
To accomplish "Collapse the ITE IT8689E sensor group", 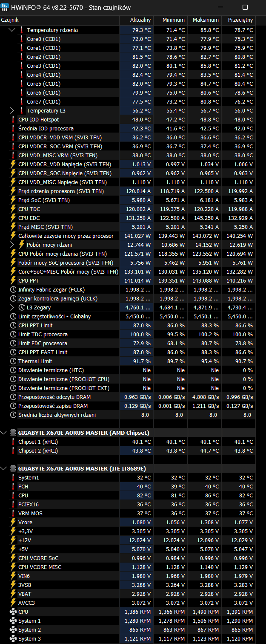I will pos(4,468).
